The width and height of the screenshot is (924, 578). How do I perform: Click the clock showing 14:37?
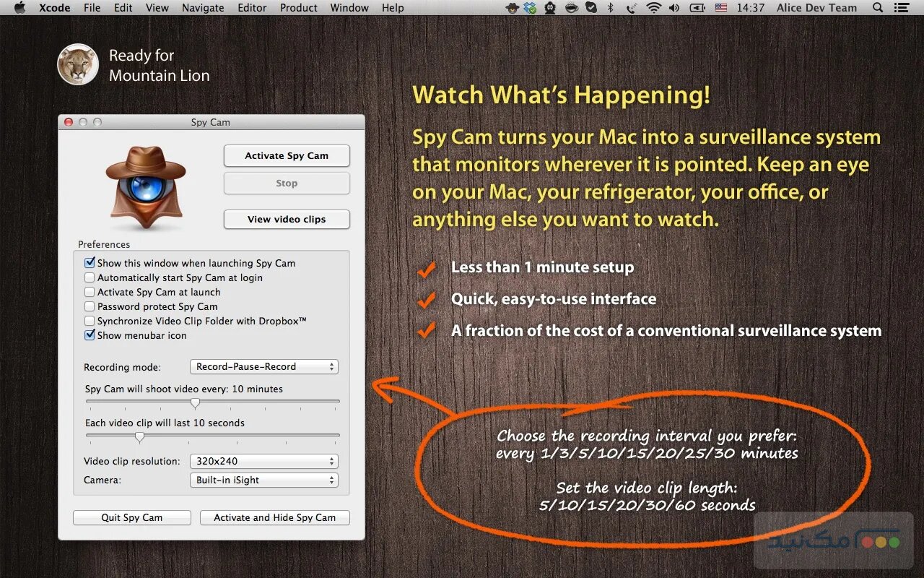pyautogui.click(x=751, y=8)
